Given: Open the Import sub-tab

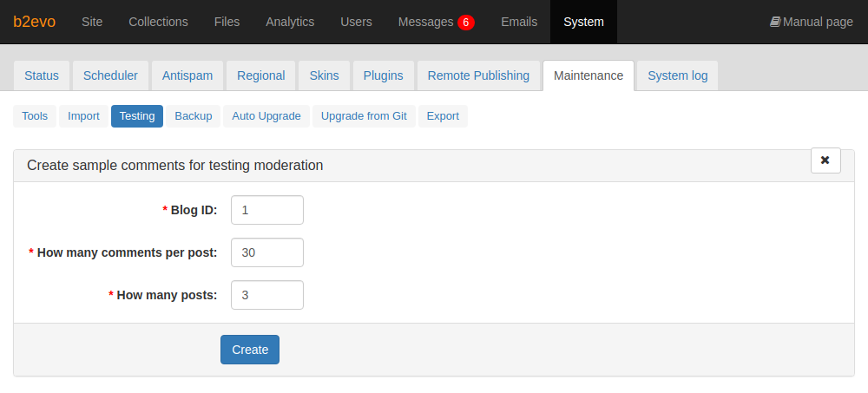Looking at the screenshot, I should (83, 116).
